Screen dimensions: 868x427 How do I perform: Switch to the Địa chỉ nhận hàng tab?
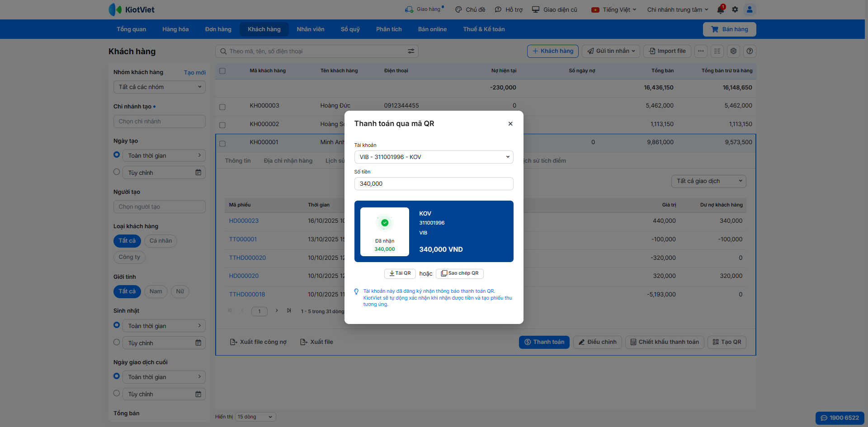[288, 161]
